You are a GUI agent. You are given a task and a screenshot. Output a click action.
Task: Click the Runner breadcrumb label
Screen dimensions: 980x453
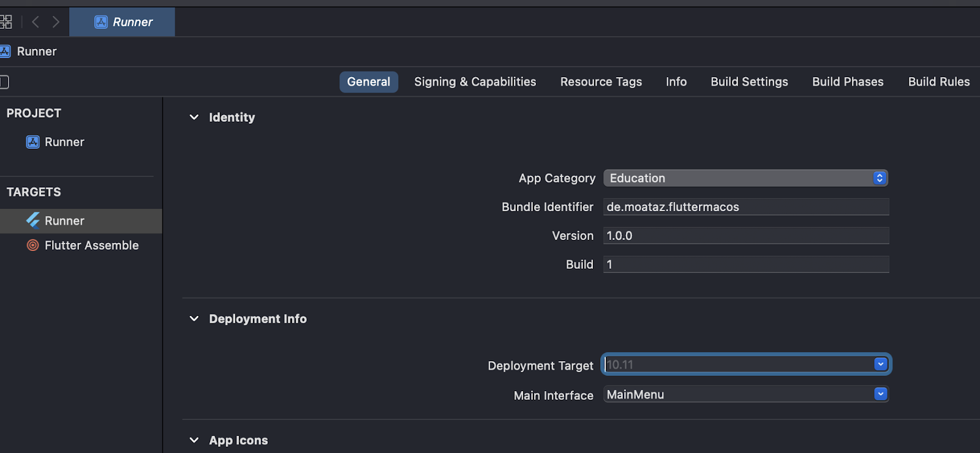37,51
